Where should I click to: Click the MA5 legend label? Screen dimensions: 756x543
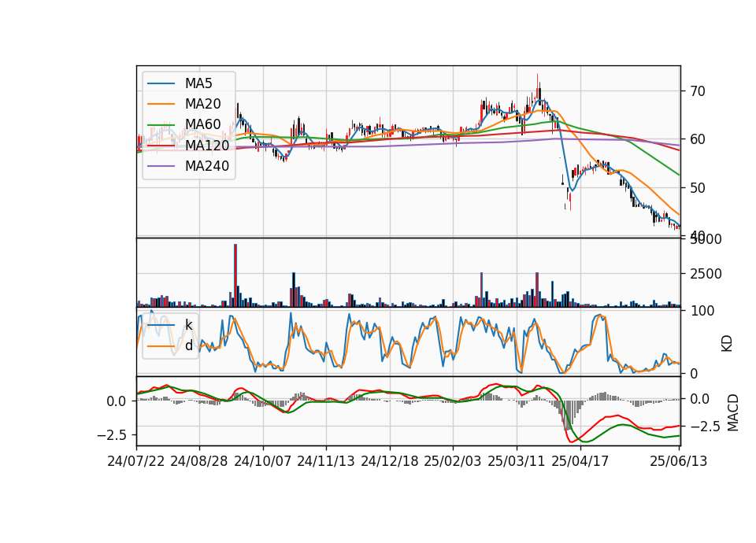[x=198, y=83]
